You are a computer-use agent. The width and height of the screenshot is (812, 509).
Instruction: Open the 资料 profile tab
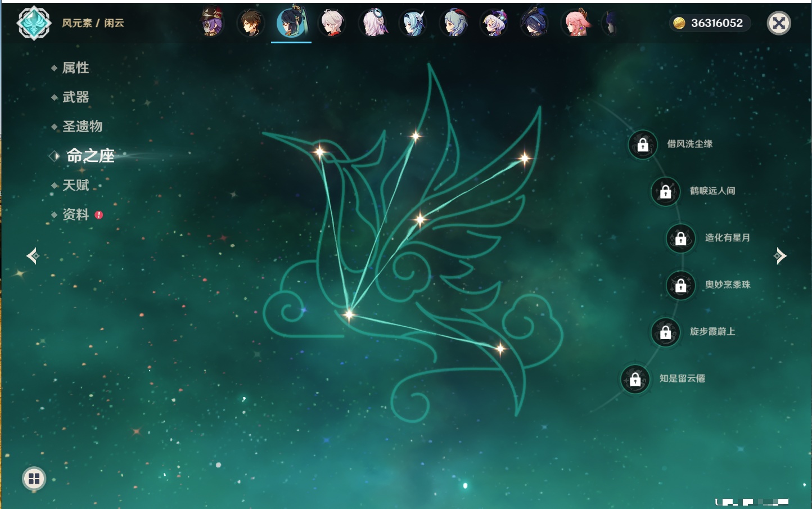[75, 215]
